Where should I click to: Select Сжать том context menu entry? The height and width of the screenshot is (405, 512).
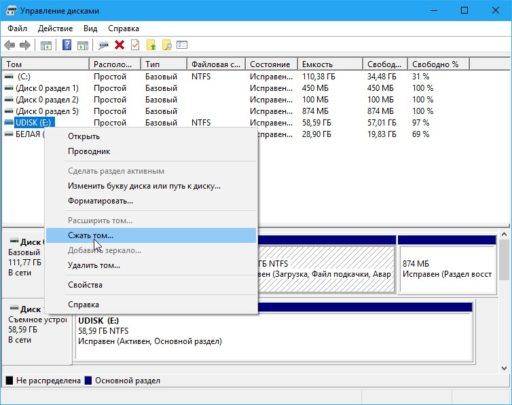tap(151, 235)
